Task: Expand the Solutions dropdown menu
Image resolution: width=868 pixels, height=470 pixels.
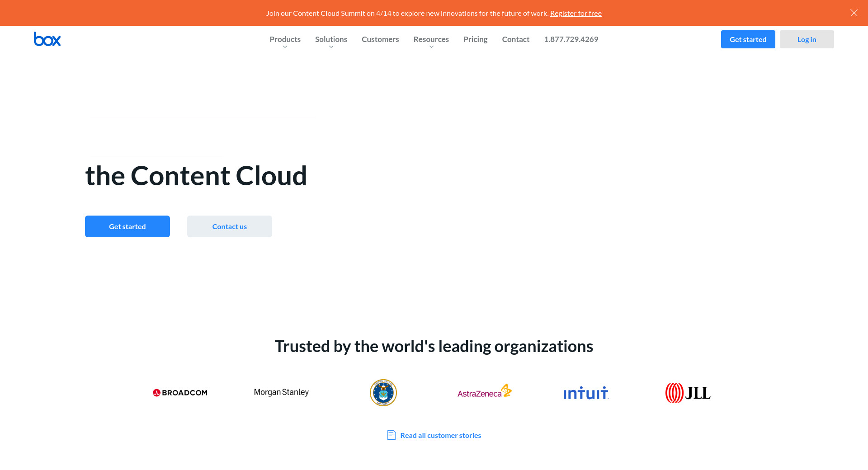Action: (331, 40)
